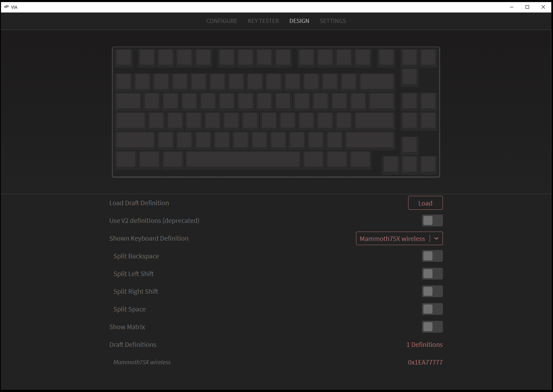Open the Shown Keyboard Definition dropdown
Image resolution: width=553 pixels, height=392 pixels.
[x=399, y=239]
